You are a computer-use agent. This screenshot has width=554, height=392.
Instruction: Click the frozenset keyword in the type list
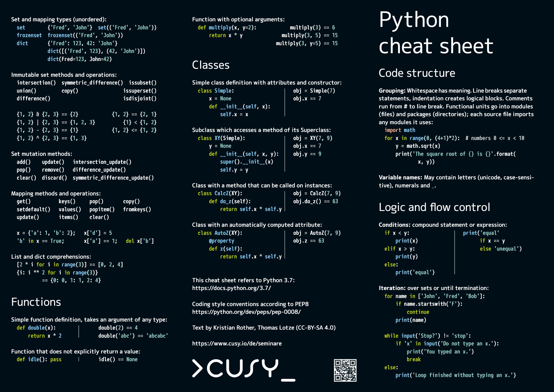(x=29, y=35)
